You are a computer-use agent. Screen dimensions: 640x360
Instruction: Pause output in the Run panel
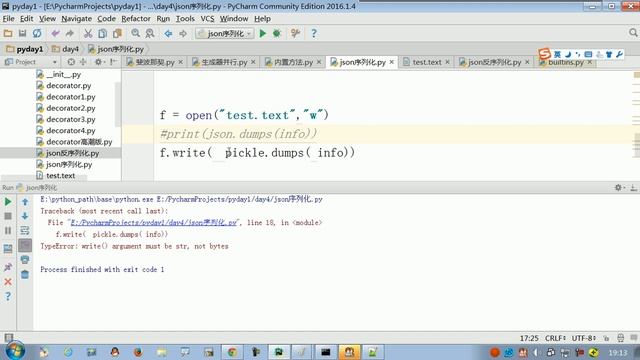tap(8, 231)
